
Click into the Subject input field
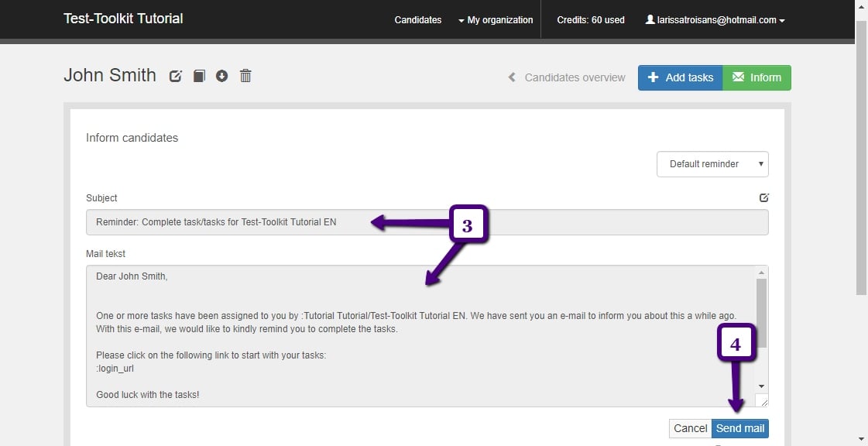click(427, 222)
